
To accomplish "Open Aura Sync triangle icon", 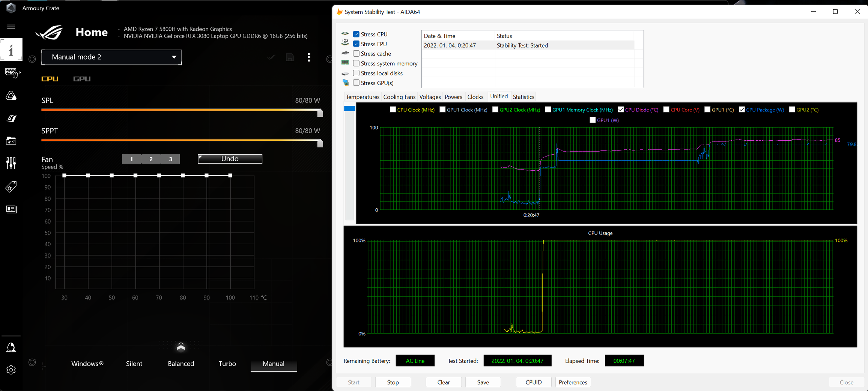I will click(x=11, y=96).
